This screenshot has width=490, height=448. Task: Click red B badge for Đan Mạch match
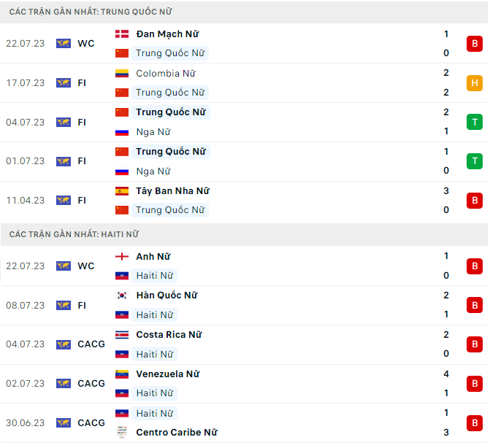pyautogui.click(x=475, y=44)
